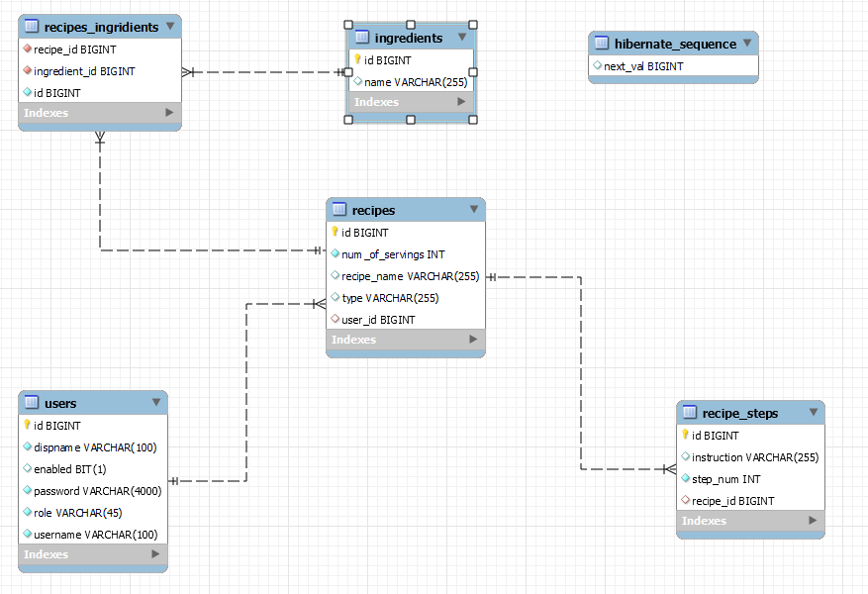The width and height of the screenshot is (868, 594).
Task: Click primary key icon of recipes id
Action: [x=335, y=232]
